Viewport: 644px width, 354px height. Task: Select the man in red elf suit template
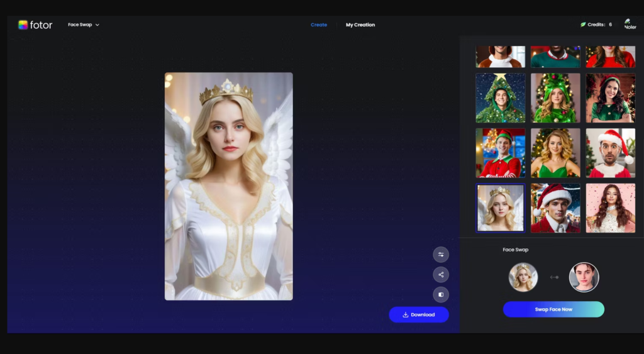coord(500,153)
